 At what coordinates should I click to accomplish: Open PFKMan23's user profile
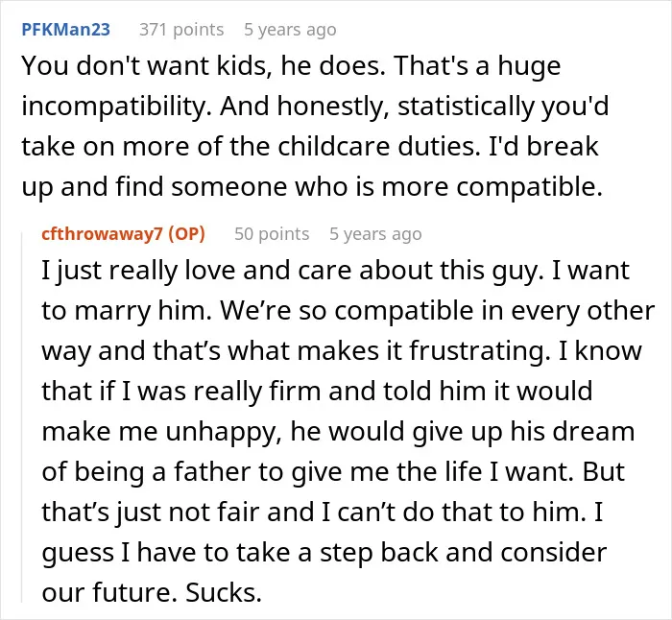[x=65, y=30]
